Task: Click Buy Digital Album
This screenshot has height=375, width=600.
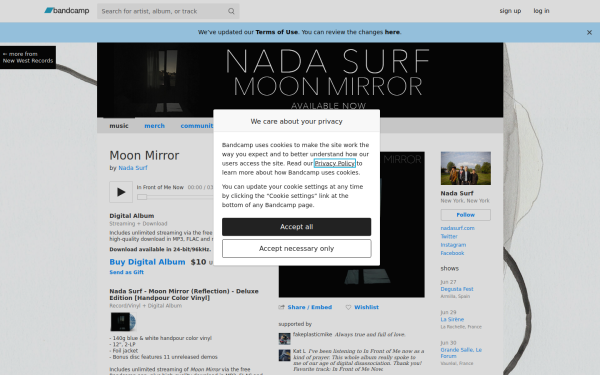Action: pos(147,262)
